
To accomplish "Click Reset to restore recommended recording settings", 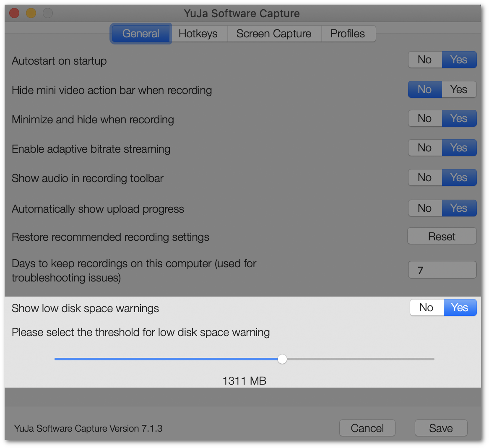I will click(x=442, y=237).
